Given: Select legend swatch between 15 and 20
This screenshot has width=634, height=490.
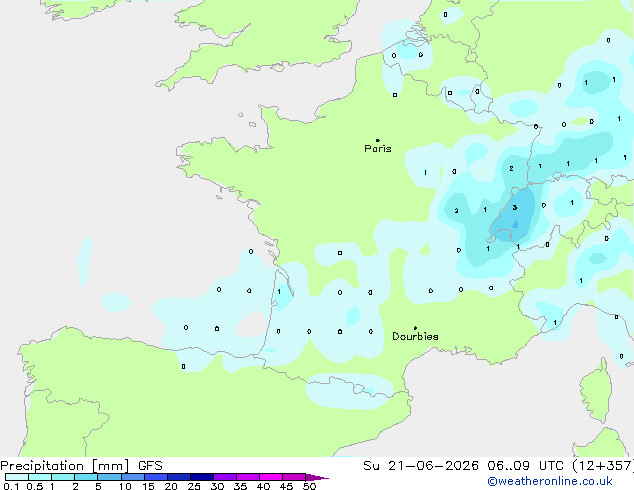Looking at the screenshot, I should pos(156,477).
